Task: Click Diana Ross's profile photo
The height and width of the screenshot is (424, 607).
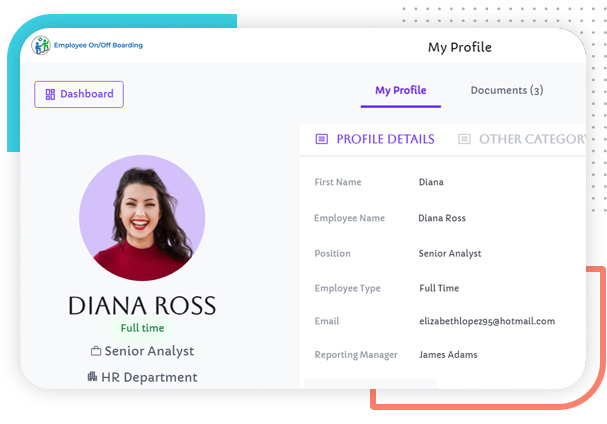Action: click(142, 218)
